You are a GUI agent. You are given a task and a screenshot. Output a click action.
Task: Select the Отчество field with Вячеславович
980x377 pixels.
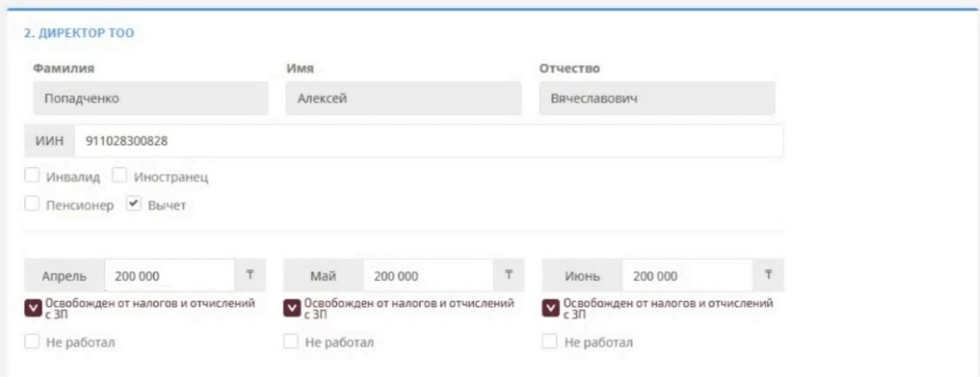[657, 99]
